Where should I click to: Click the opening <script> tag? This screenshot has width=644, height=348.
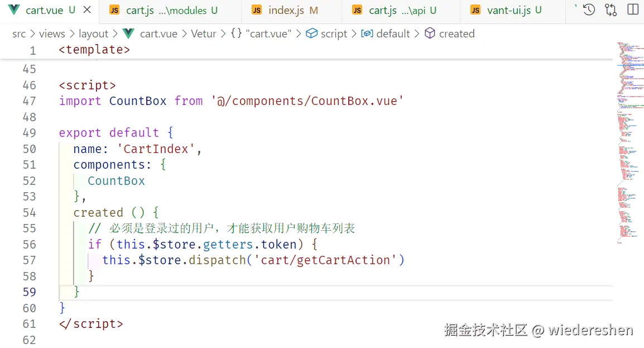click(87, 85)
